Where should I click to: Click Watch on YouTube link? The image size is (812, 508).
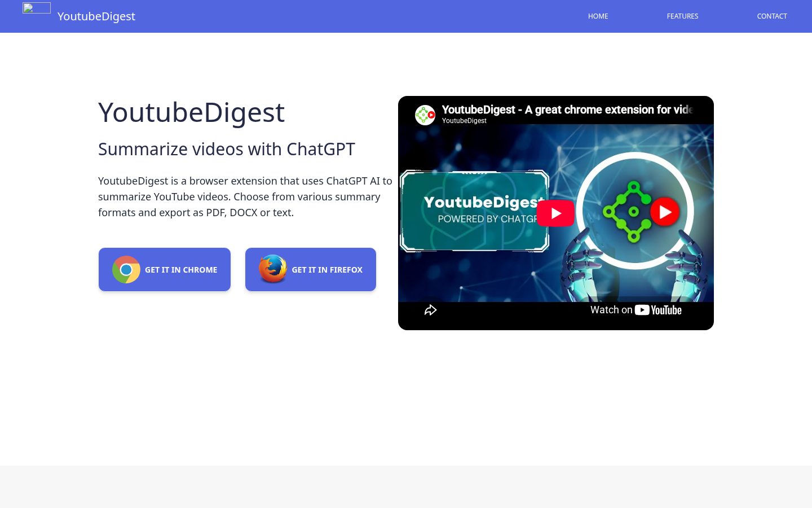[x=636, y=310]
